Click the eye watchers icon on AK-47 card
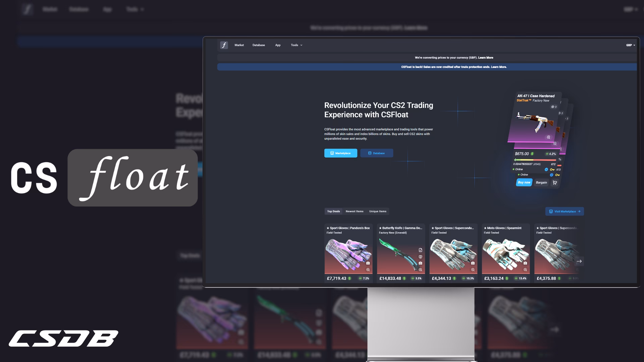The width and height of the screenshot is (644, 362). pyautogui.click(x=553, y=107)
